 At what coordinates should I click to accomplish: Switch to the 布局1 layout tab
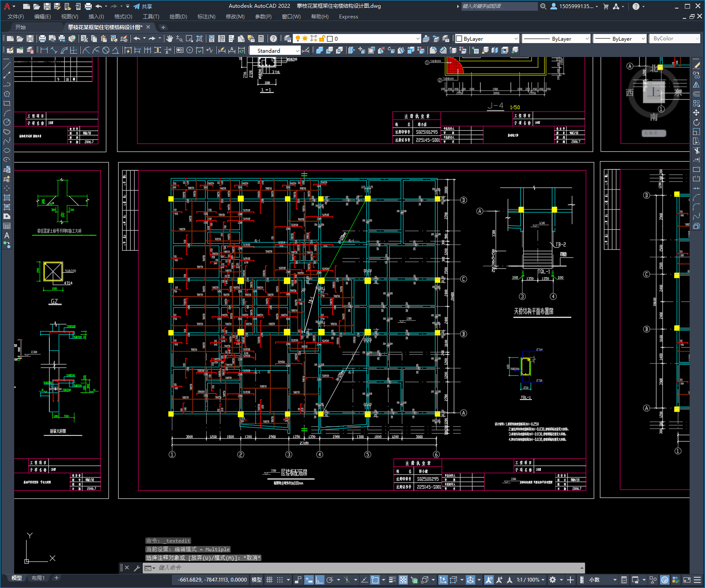[x=38, y=578]
